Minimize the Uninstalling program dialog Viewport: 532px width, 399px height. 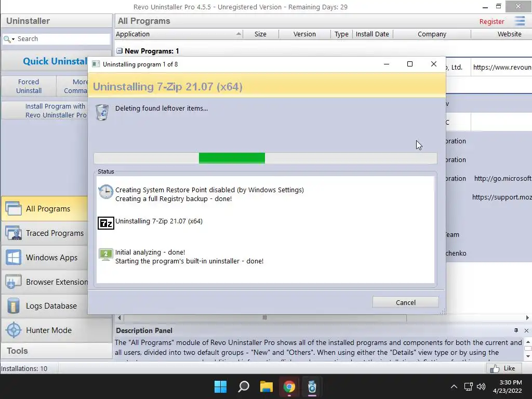tap(387, 64)
